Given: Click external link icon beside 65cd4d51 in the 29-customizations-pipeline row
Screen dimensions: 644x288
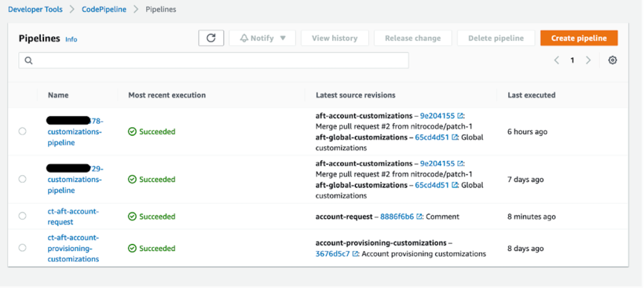Looking at the screenshot, I should tap(455, 185).
